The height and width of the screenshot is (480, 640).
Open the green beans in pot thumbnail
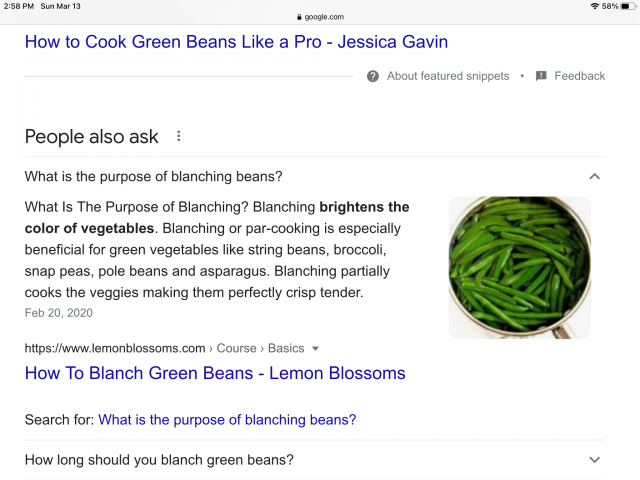click(x=520, y=268)
